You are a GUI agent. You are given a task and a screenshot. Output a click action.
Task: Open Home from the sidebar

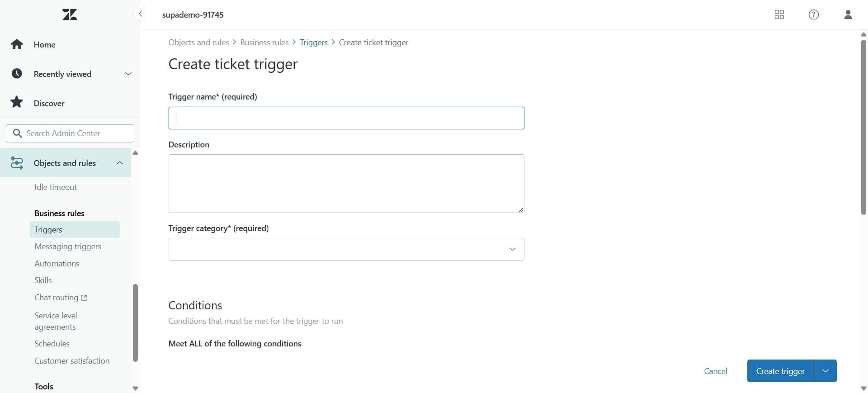click(44, 44)
